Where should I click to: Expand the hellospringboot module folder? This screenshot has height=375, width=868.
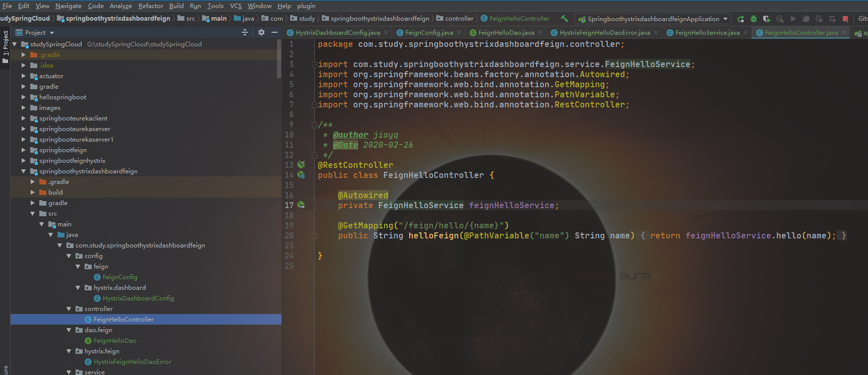(24, 97)
